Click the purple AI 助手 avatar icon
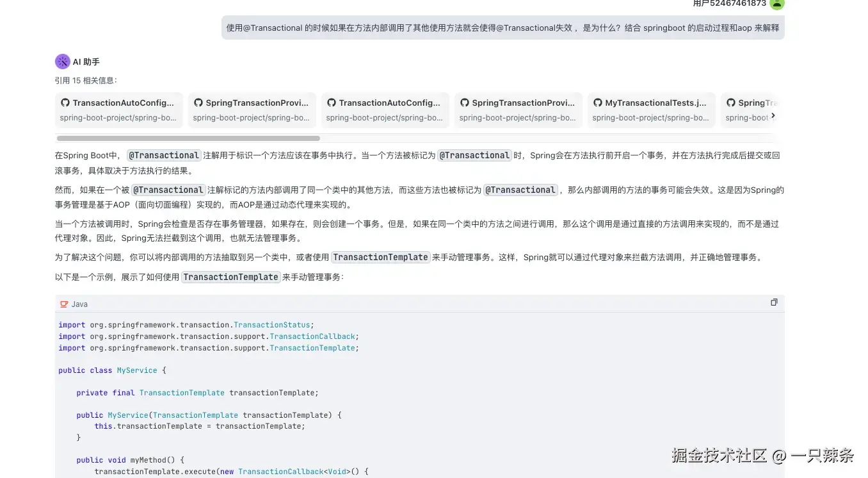This screenshot has height=478, width=868. pos(62,61)
